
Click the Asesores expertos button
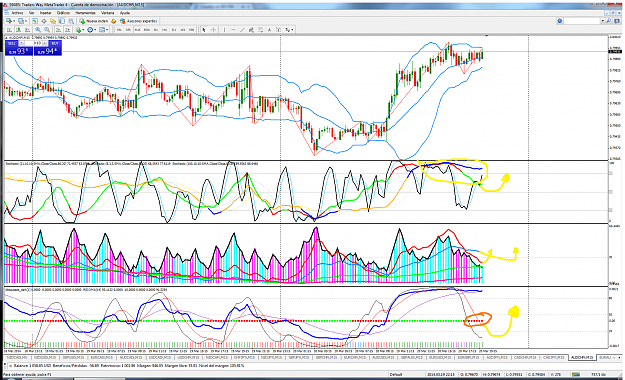tap(139, 21)
